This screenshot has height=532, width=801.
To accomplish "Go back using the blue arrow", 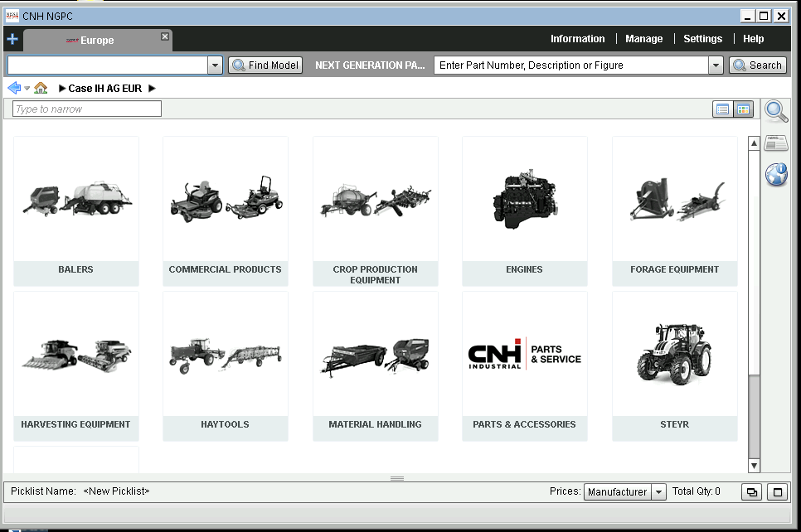I will (x=13, y=88).
